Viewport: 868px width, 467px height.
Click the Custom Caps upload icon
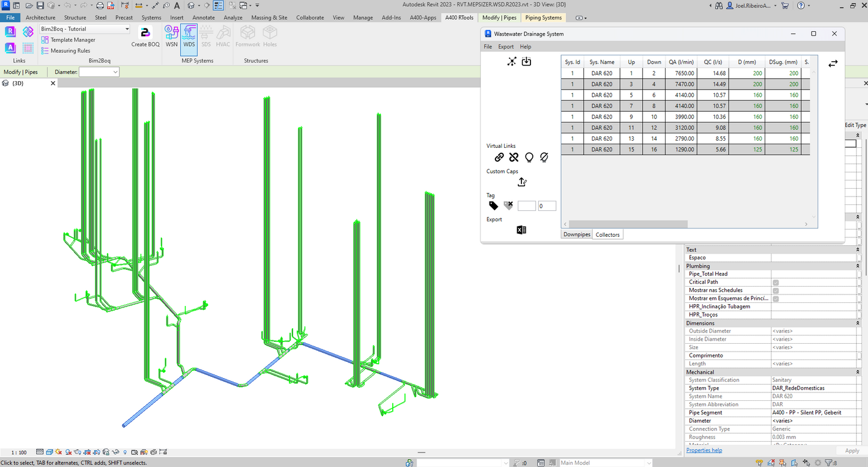click(521, 182)
